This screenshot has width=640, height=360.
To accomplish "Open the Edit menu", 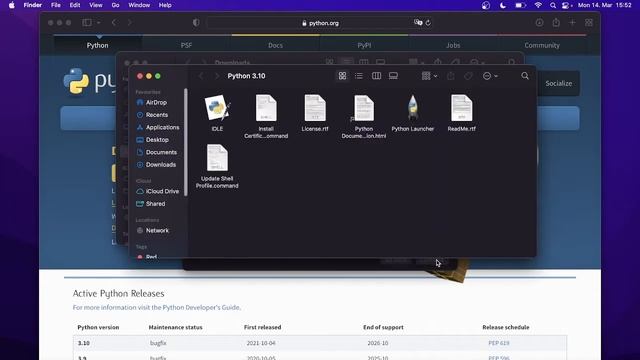I will [75, 5].
